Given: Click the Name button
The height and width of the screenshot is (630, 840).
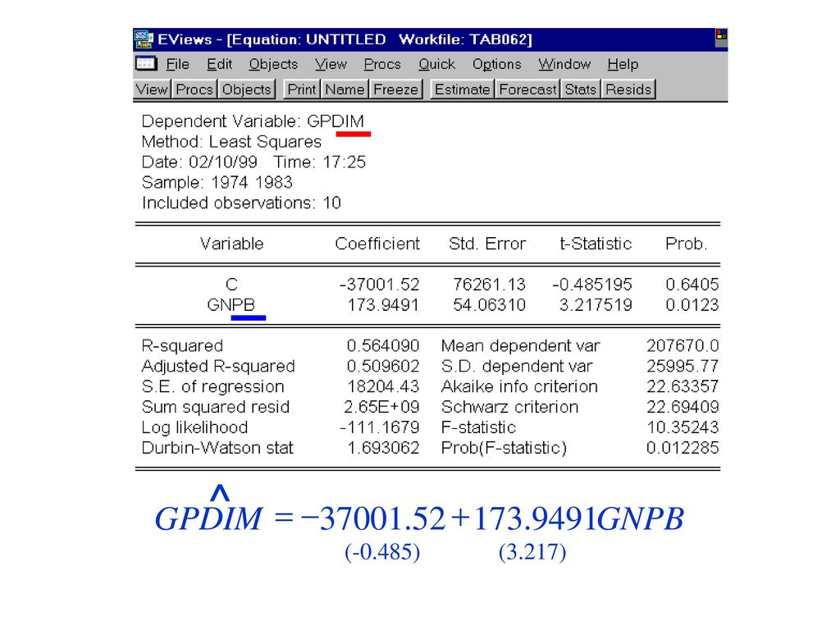Looking at the screenshot, I should coord(345,89).
